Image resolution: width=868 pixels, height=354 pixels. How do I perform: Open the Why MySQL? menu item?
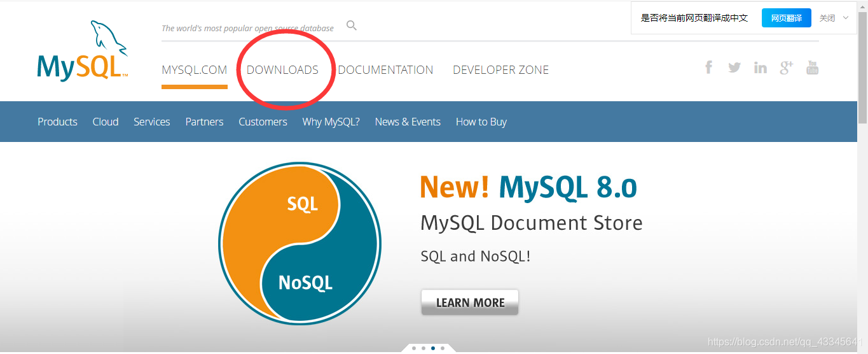[331, 122]
